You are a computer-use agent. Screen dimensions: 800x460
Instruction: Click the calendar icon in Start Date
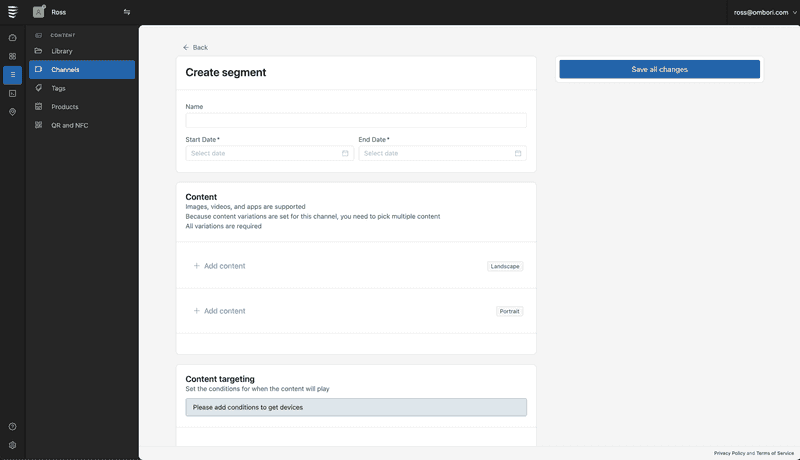(x=345, y=153)
